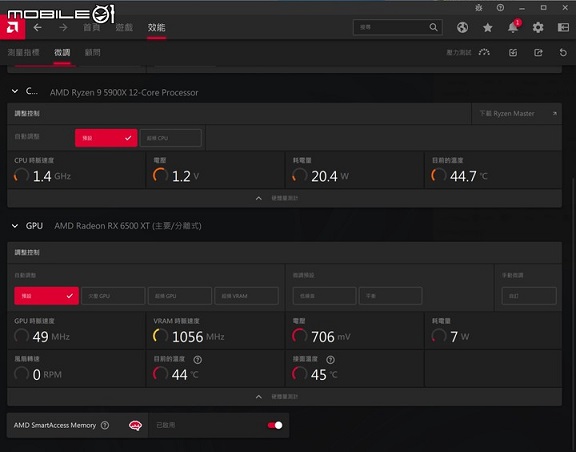Open help next to AMD SmartAccess Memory
Image resolution: width=576 pixels, height=452 pixels.
click(105, 425)
